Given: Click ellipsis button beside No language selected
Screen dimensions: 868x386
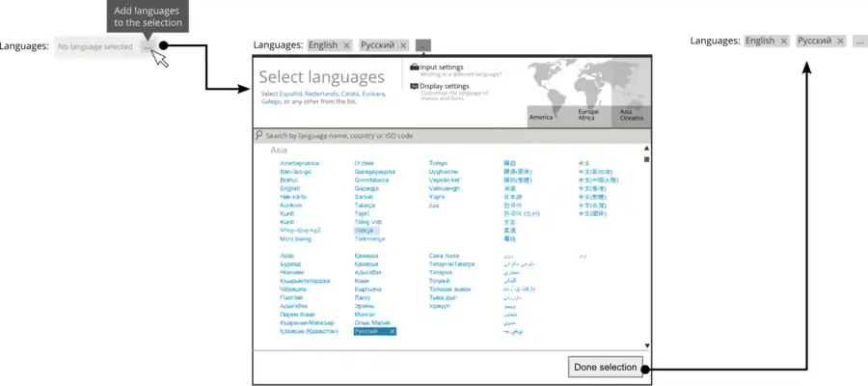Looking at the screenshot, I should [147, 46].
